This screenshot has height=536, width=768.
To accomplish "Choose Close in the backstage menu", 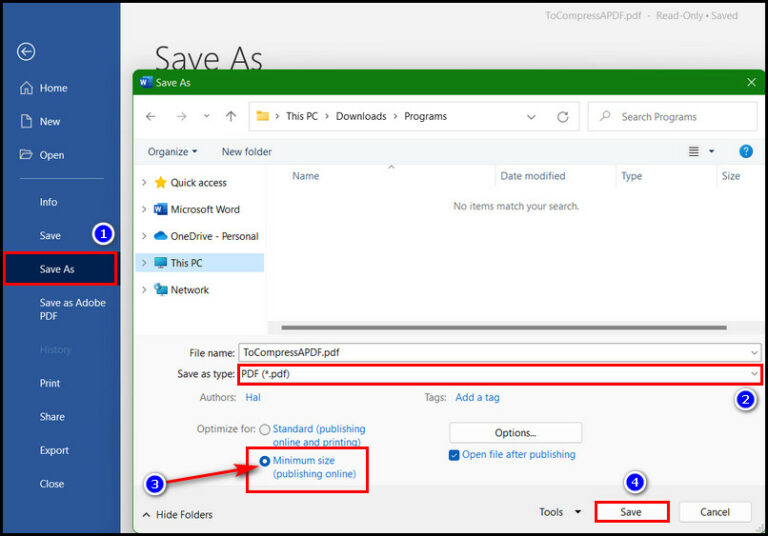I will [x=51, y=484].
